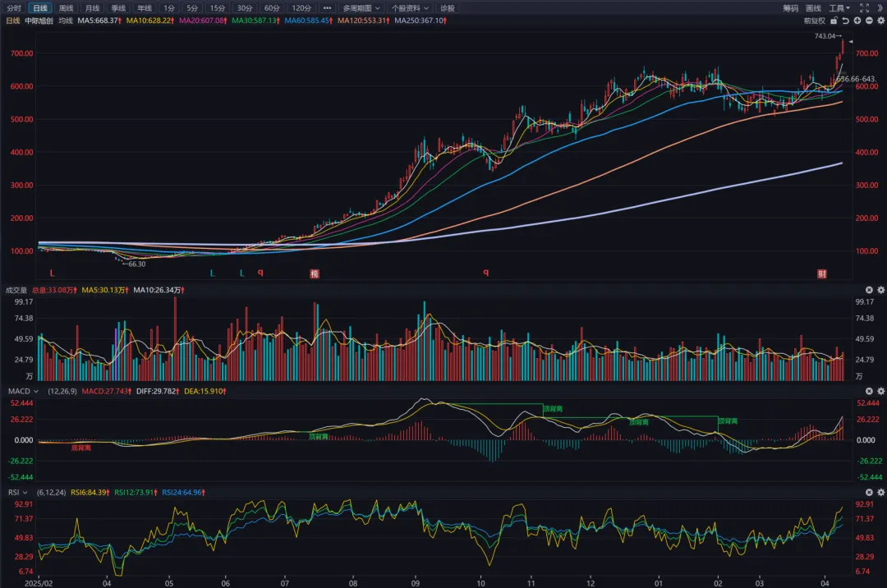The height and width of the screenshot is (588, 887).
Task: Open the 年线 yearly chart tab
Action: pyautogui.click(x=145, y=8)
